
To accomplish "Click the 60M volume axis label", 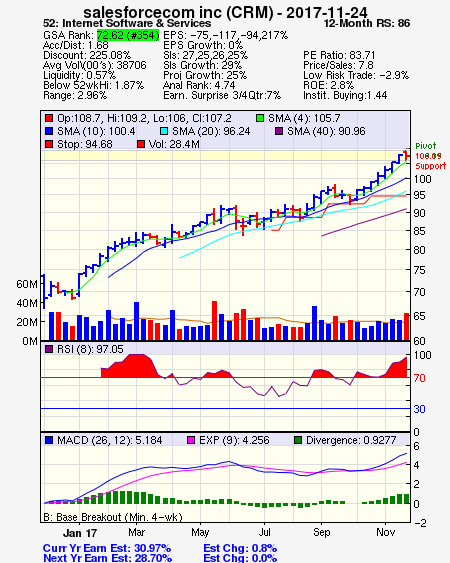I will point(27,284).
